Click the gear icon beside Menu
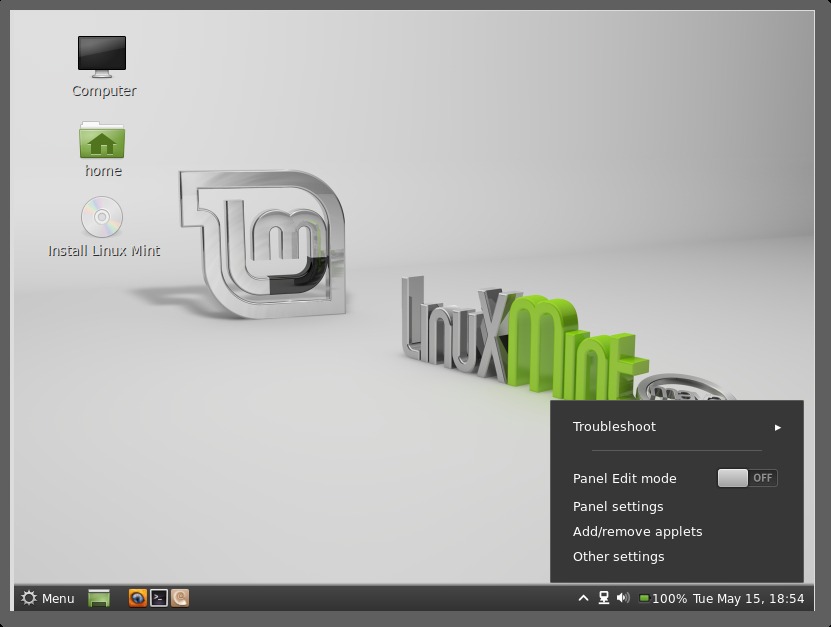The width and height of the screenshot is (831, 627). (29, 598)
